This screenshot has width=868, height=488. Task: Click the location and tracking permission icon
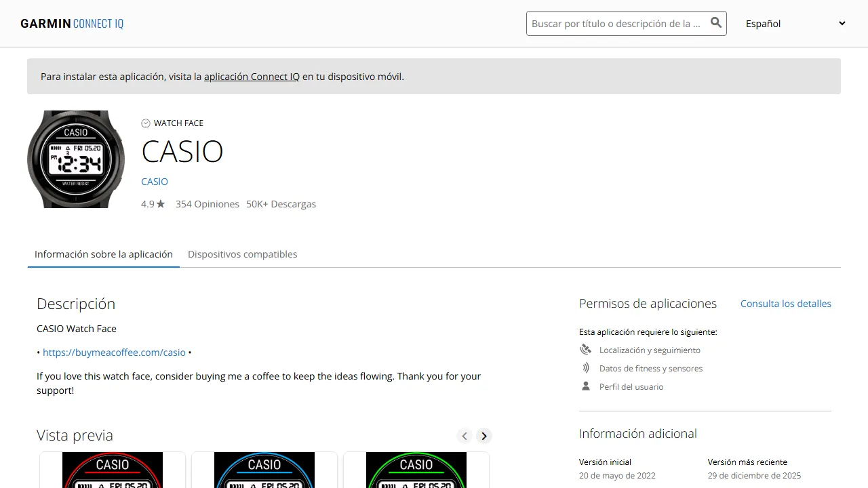586,350
